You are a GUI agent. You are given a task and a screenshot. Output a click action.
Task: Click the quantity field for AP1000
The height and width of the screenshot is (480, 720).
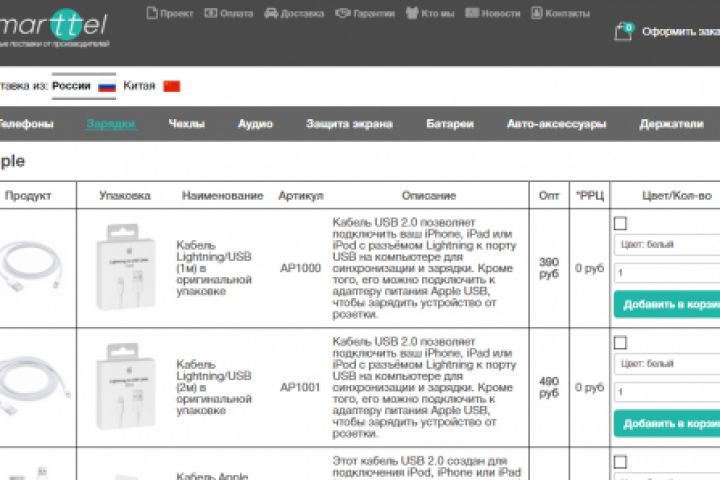pos(667,273)
